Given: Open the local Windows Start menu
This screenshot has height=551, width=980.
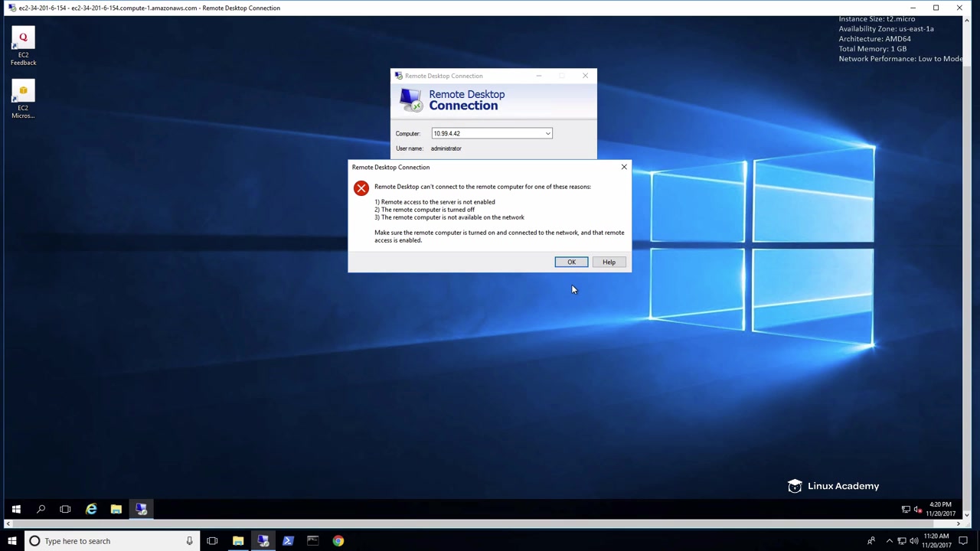Looking at the screenshot, I should point(11,541).
